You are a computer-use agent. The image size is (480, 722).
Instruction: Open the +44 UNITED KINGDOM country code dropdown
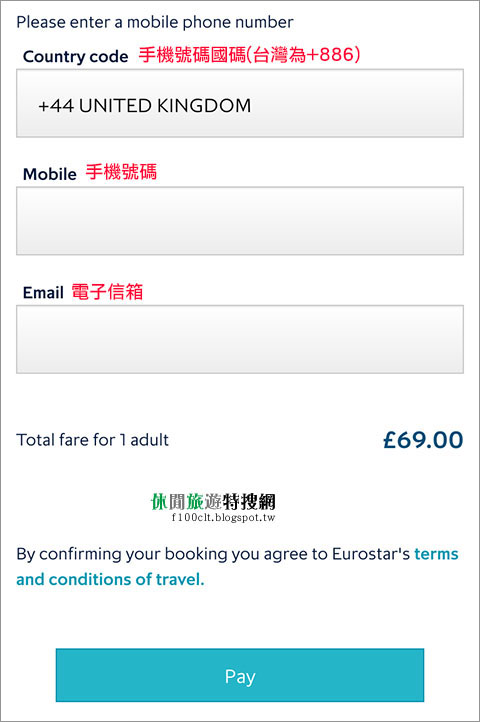click(x=240, y=103)
